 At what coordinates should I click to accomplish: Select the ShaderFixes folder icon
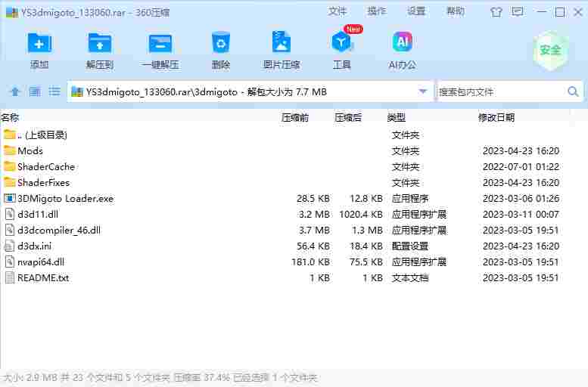(10, 182)
